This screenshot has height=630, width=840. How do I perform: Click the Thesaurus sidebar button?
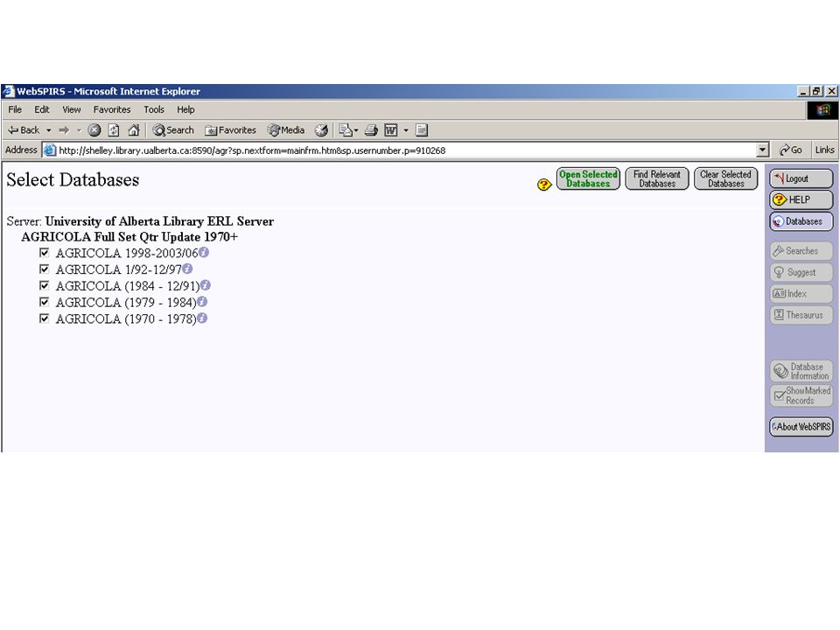[x=801, y=315]
